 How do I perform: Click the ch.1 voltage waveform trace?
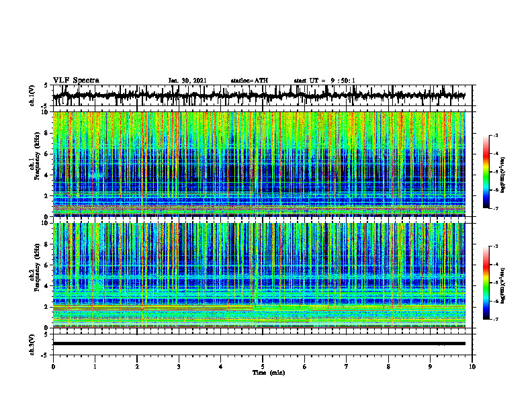coord(259,95)
